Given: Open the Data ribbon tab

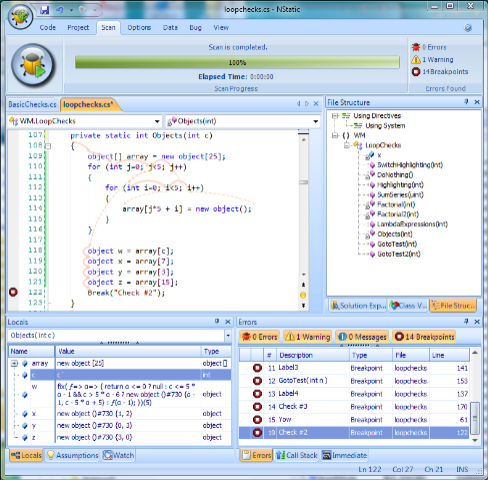Looking at the screenshot, I should tap(170, 28).
